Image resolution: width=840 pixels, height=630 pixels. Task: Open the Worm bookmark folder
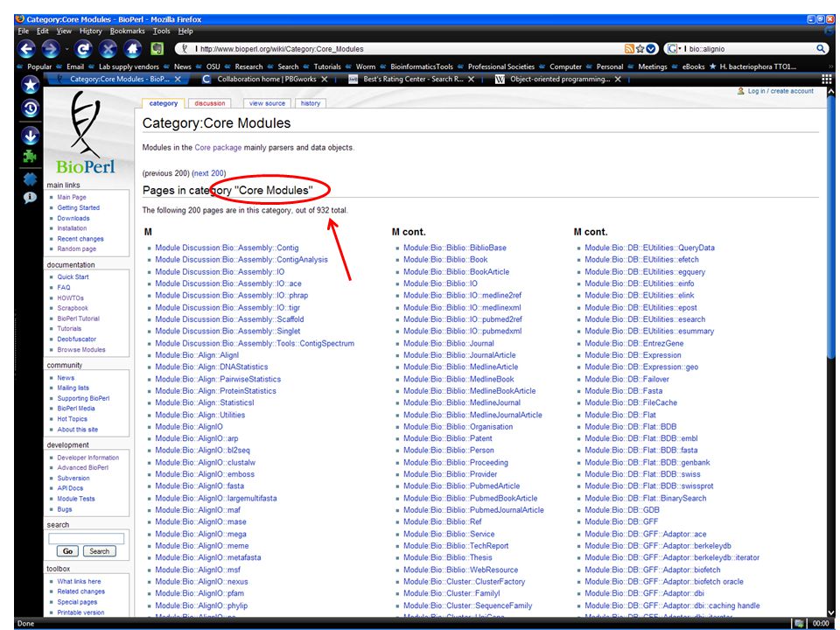coord(360,67)
